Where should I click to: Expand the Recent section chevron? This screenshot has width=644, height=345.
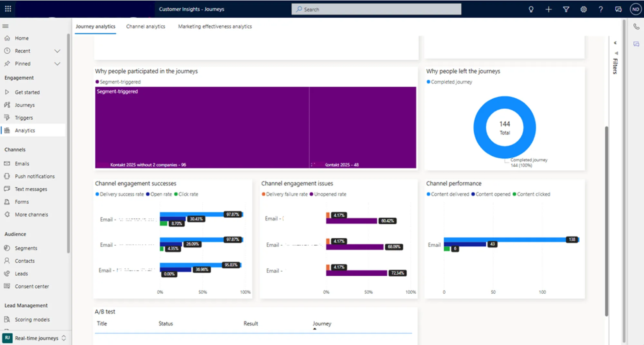coord(57,51)
